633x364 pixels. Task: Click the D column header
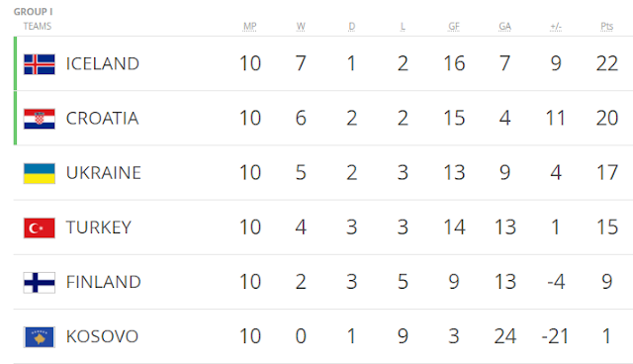(352, 27)
